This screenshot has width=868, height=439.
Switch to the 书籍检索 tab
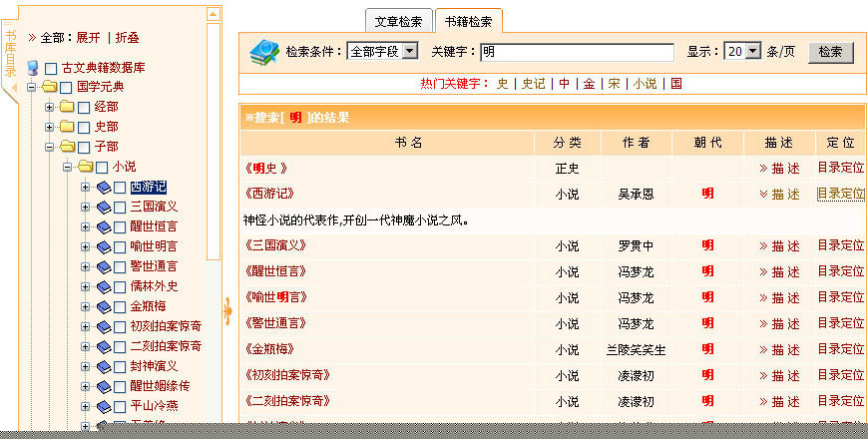tap(468, 22)
